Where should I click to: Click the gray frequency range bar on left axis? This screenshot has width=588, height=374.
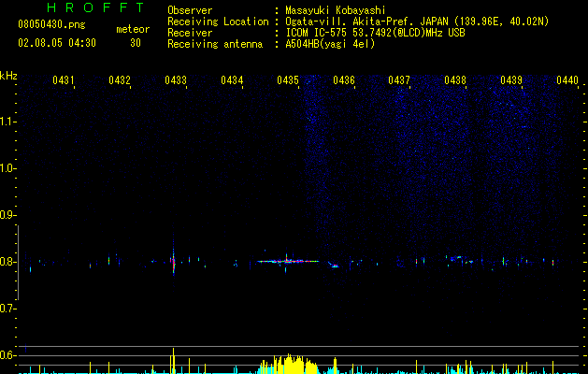[x=18, y=263]
